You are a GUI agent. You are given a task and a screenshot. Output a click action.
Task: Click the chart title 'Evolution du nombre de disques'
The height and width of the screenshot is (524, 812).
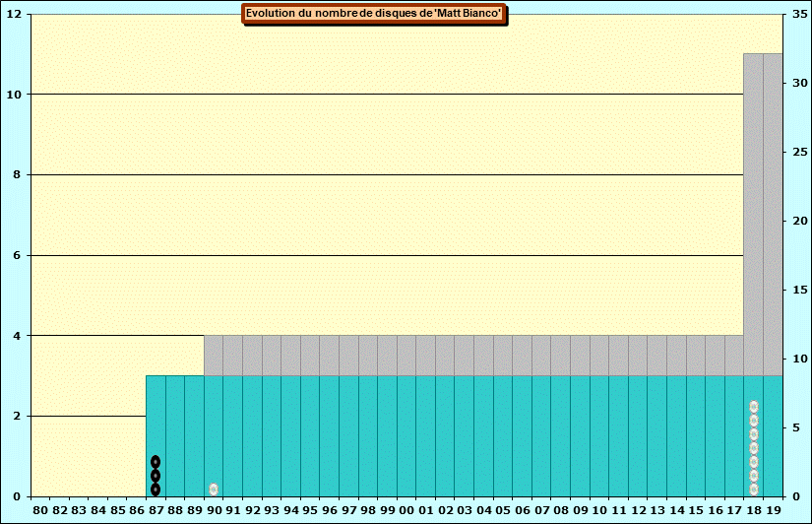(374, 14)
